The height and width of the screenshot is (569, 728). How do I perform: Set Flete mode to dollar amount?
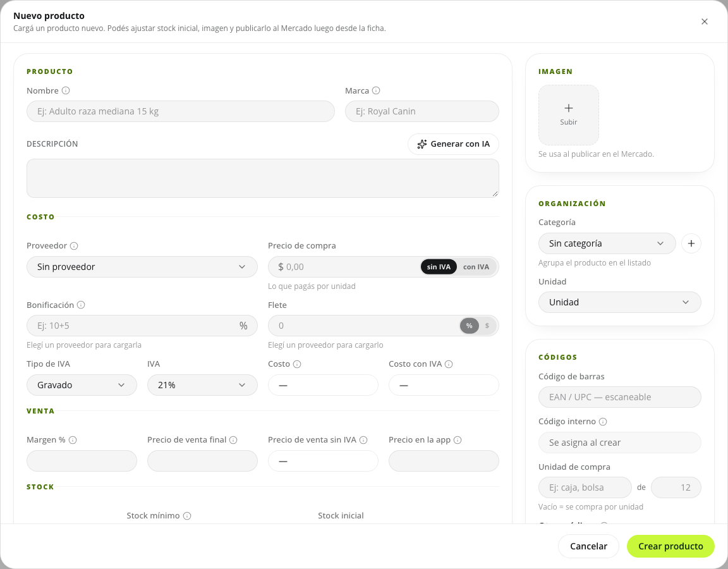[487, 326]
